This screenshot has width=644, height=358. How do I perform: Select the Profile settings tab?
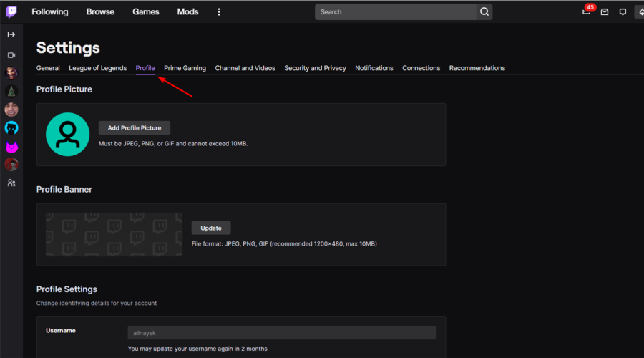145,68
